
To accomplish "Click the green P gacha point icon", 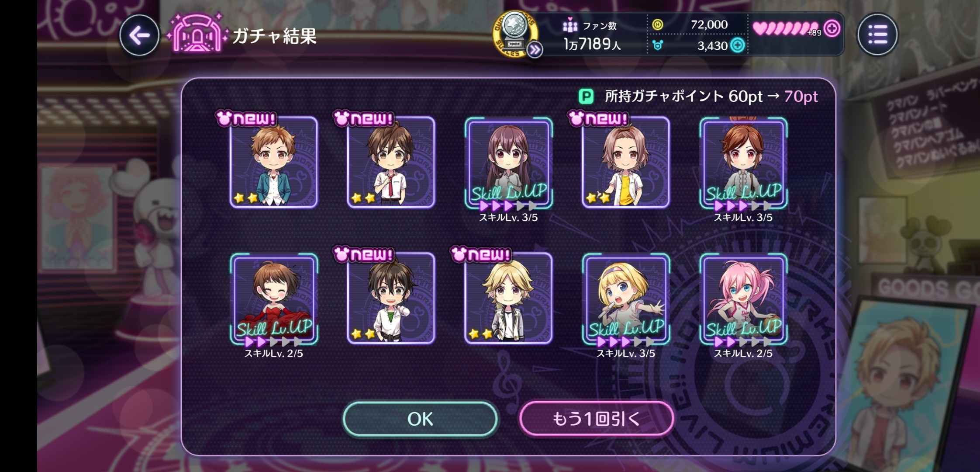I will [x=586, y=97].
